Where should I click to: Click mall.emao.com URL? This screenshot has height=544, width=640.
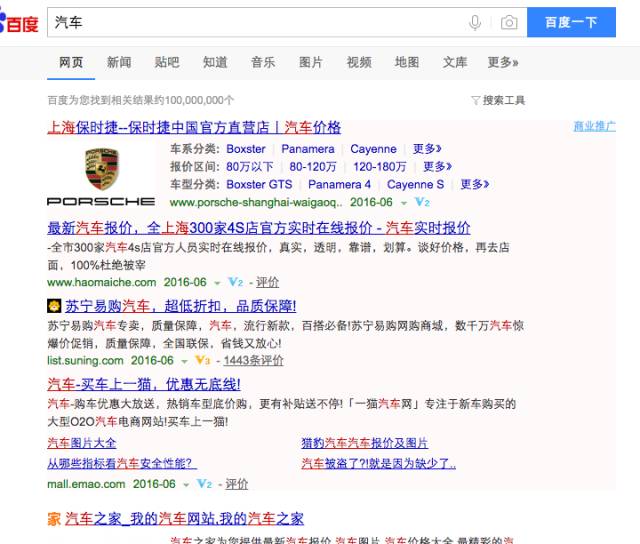point(86,484)
